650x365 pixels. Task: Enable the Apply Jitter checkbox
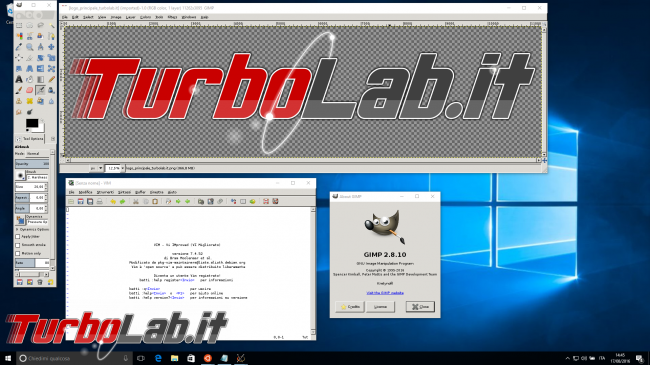18,236
